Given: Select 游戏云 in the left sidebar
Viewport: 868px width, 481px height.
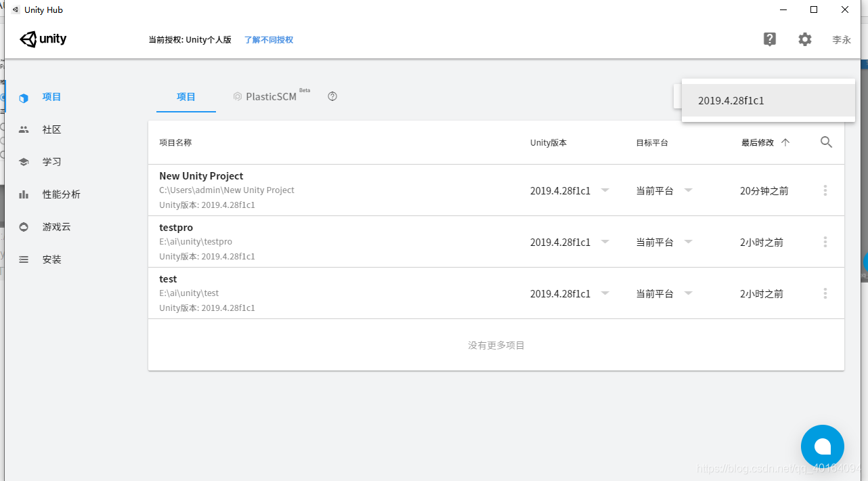Looking at the screenshot, I should [56, 227].
